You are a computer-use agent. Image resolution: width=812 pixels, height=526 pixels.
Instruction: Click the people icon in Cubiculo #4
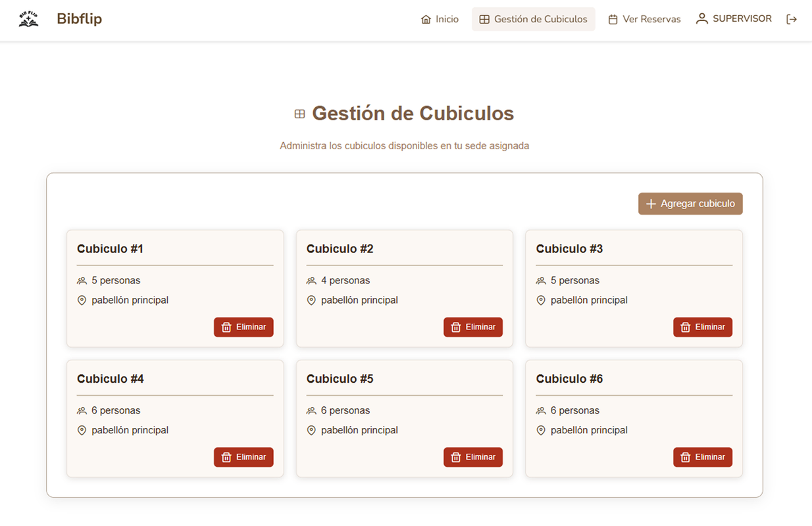pyautogui.click(x=82, y=411)
